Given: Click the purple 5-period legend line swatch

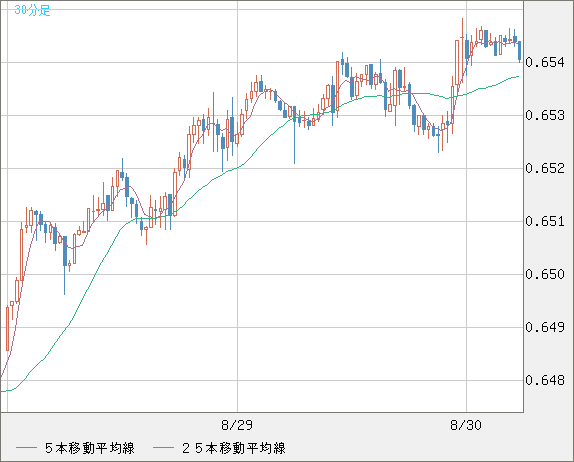Looking at the screenshot, I should 26,448.
